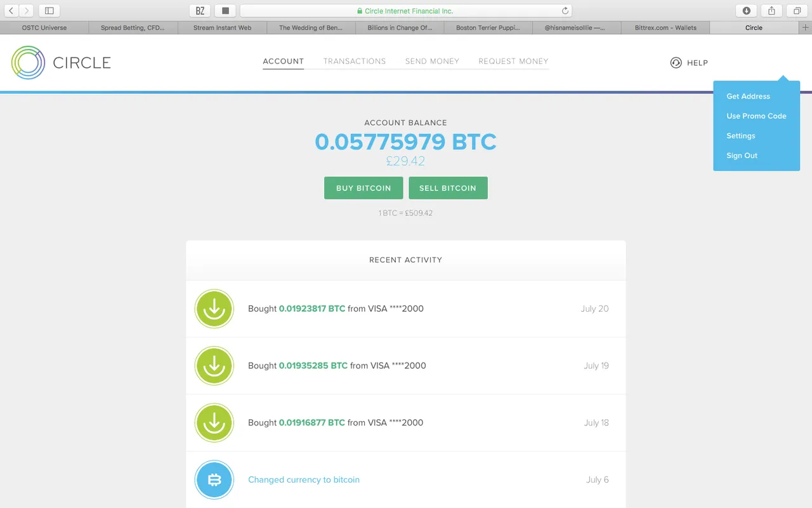Click the £29.42 balance value
The image size is (812, 508).
click(x=406, y=161)
